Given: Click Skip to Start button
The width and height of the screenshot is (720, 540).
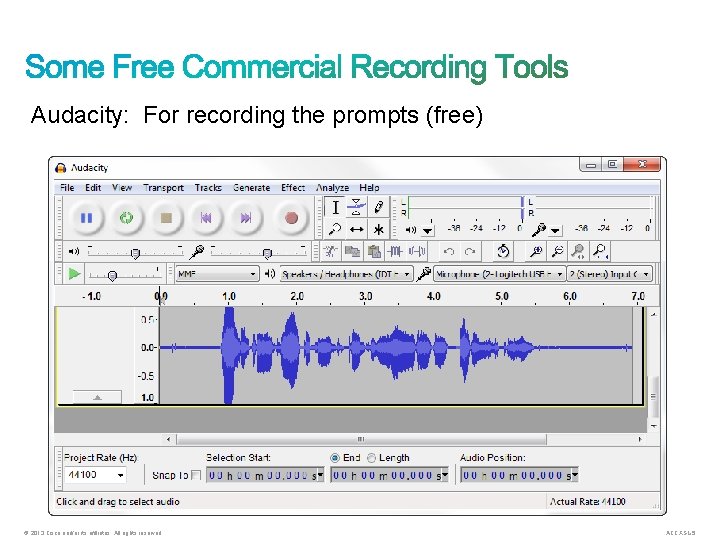Looking at the screenshot, I should tap(206, 218).
